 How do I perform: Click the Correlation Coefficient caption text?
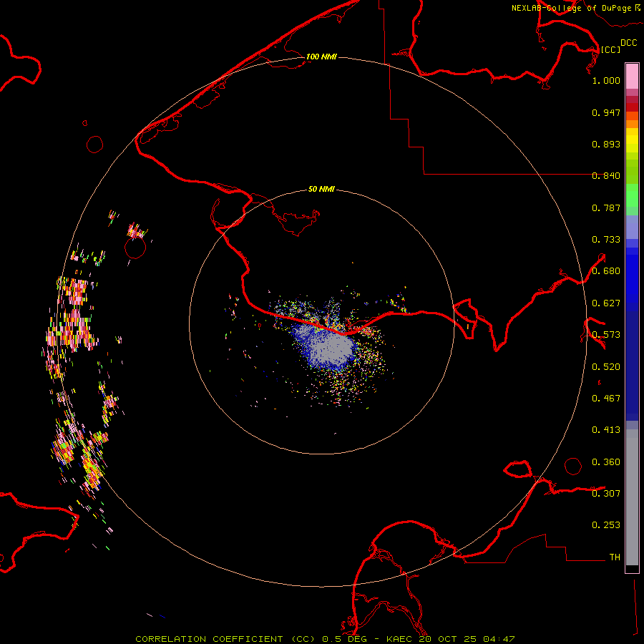(x=211, y=638)
